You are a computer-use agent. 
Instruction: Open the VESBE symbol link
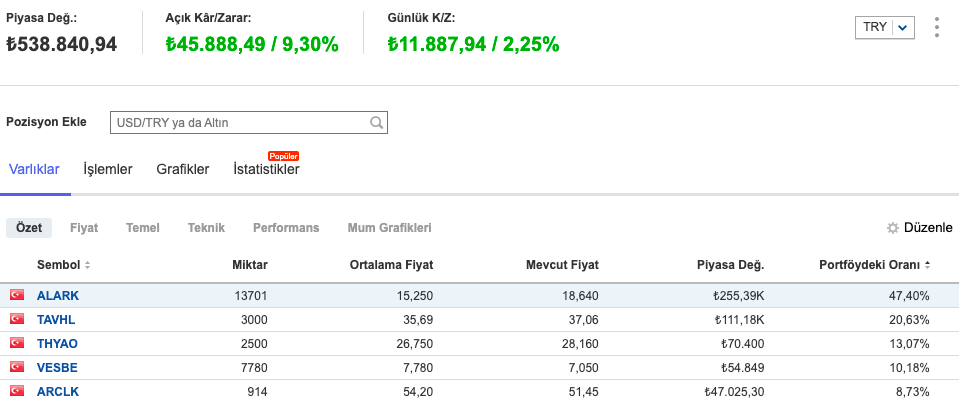click(57, 367)
